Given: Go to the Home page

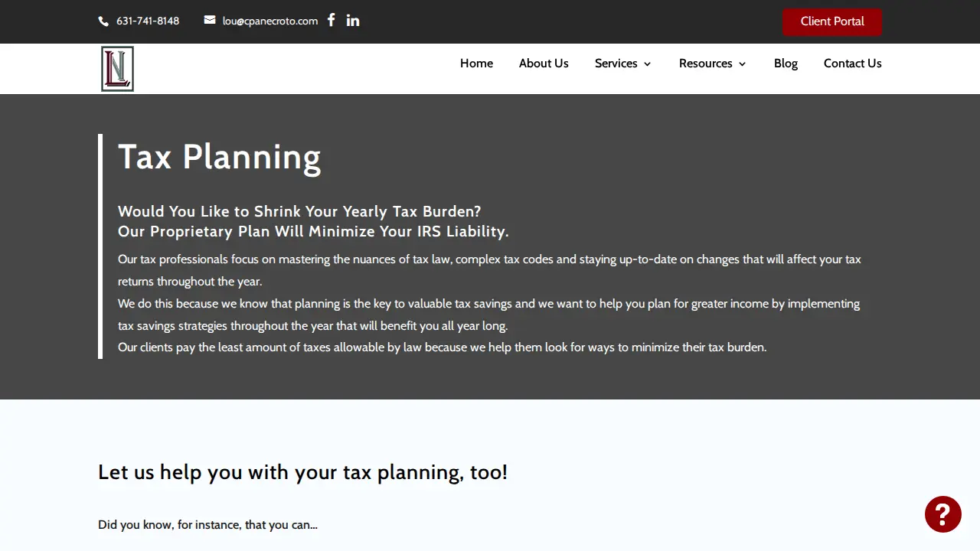Looking at the screenshot, I should click(x=476, y=64).
